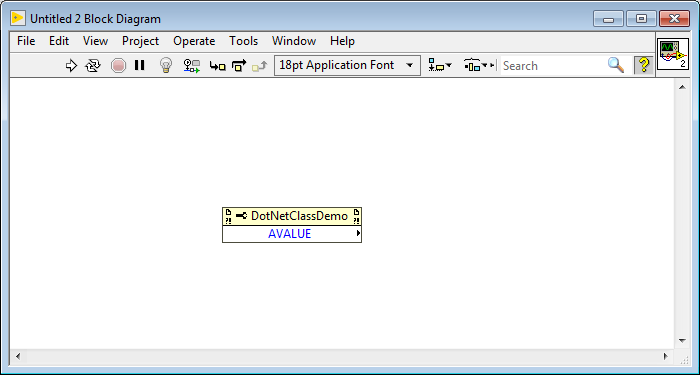Open the 18pt Application Font dropdown
The width and height of the screenshot is (700, 375).
347,66
